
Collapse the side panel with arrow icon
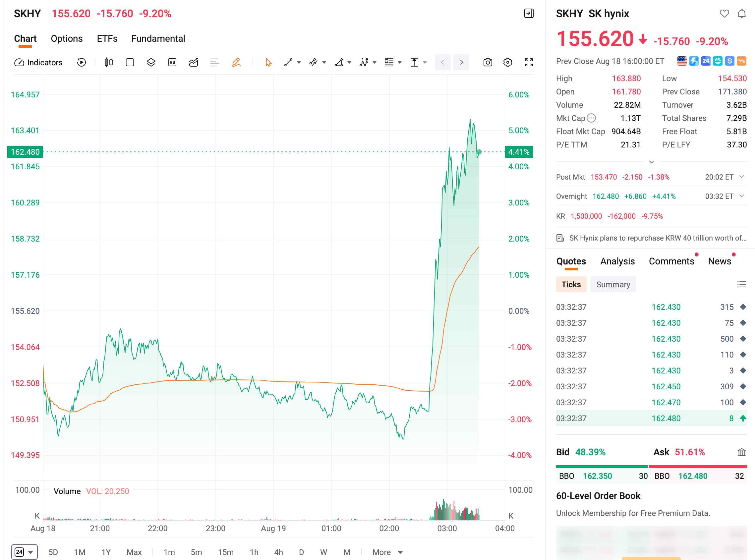(529, 14)
